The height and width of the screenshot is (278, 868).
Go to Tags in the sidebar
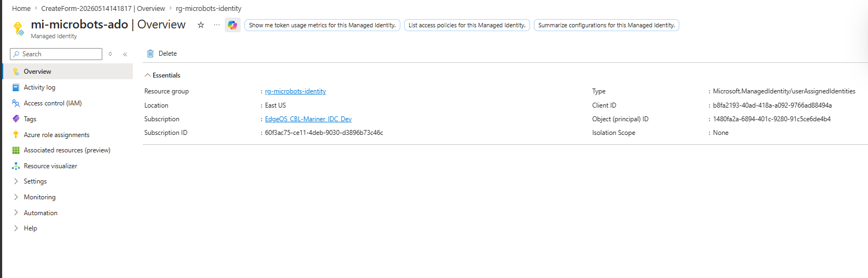pos(30,119)
